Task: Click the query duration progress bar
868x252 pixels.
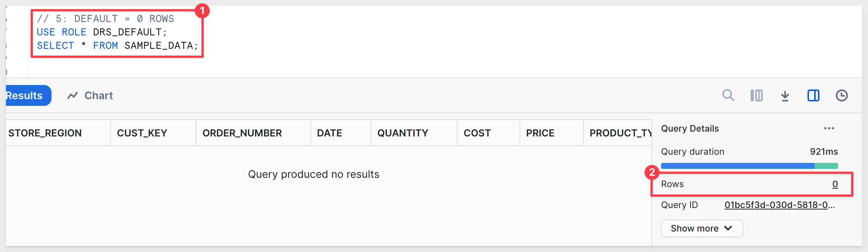Action: point(749,166)
